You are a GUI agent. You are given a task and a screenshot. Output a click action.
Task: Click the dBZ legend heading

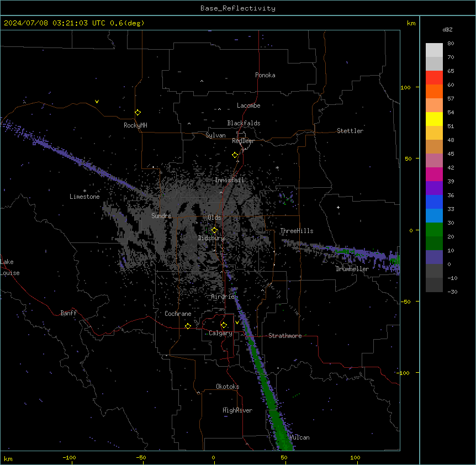click(x=447, y=29)
